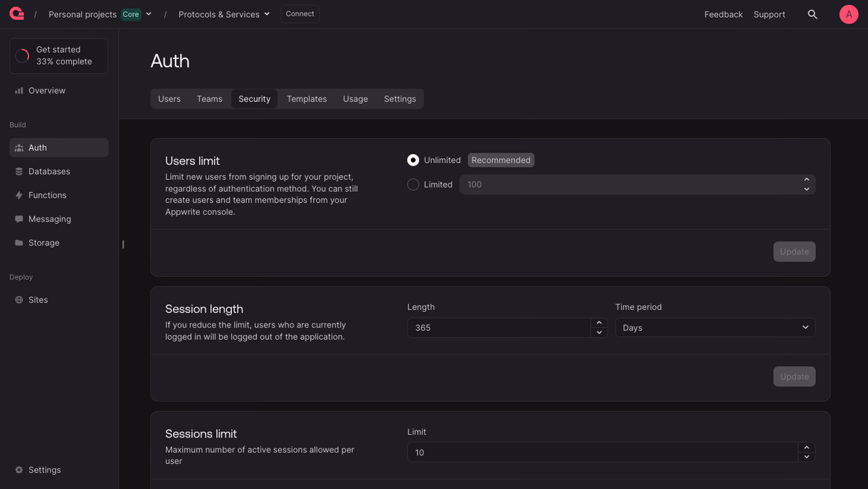Expand the Protocols & Services dropdown
This screenshot has height=489, width=868.
[x=224, y=14]
